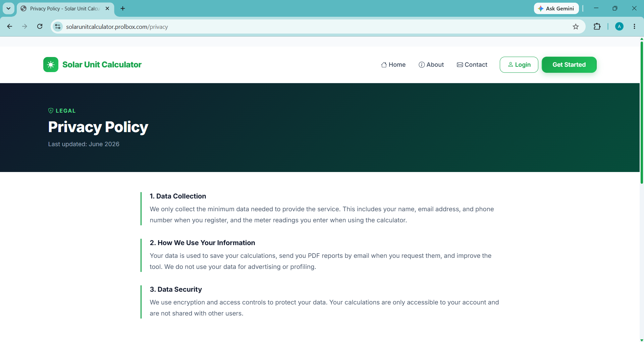Click the page vertical scrollbar thumb

[641, 112]
